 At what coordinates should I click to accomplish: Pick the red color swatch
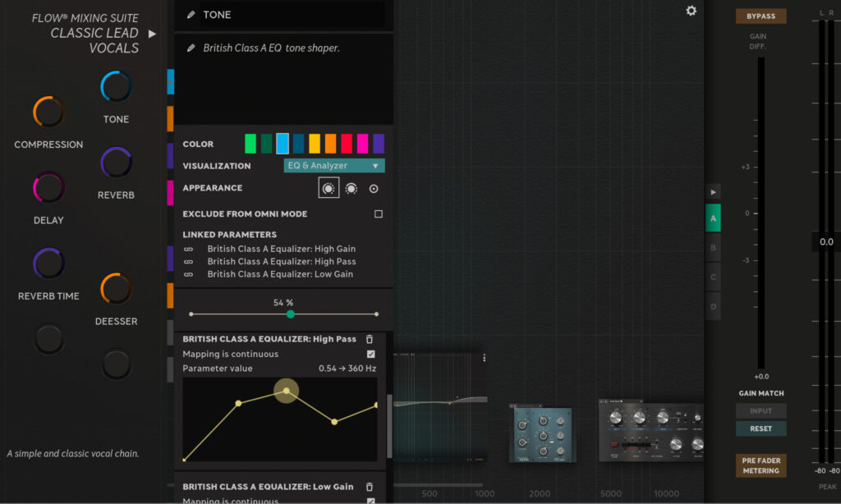pos(347,144)
